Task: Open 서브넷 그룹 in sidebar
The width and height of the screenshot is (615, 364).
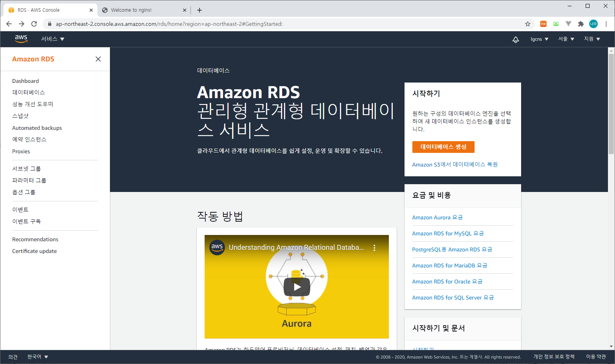Action: pyautogui.click(x=27, y=169)
